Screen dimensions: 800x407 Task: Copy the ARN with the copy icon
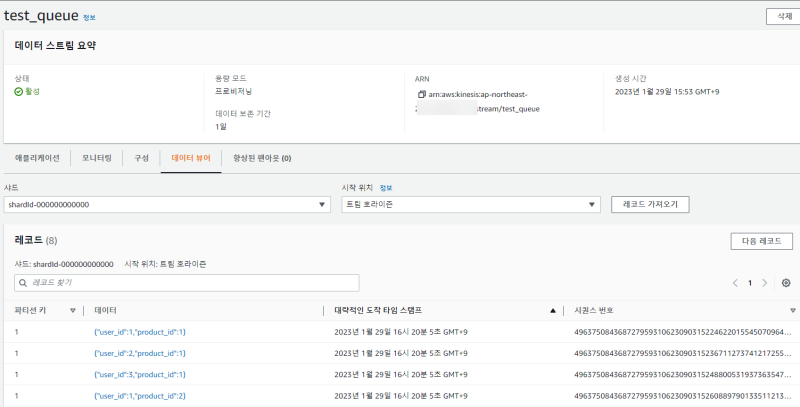coord(422,94)
